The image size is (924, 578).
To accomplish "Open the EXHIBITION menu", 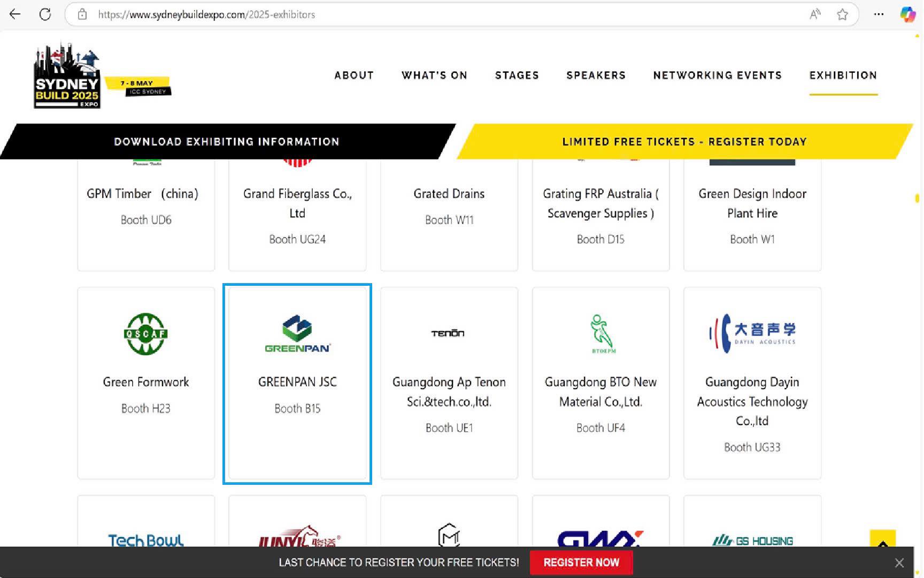I will [843, 75].
